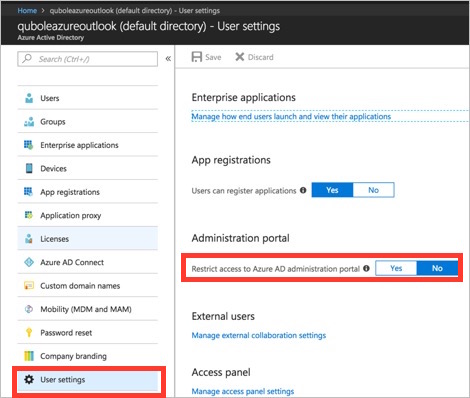Click the 'Access panel' section heading
This screenshot has height=398, width=470.
click(x=221, y=372)
